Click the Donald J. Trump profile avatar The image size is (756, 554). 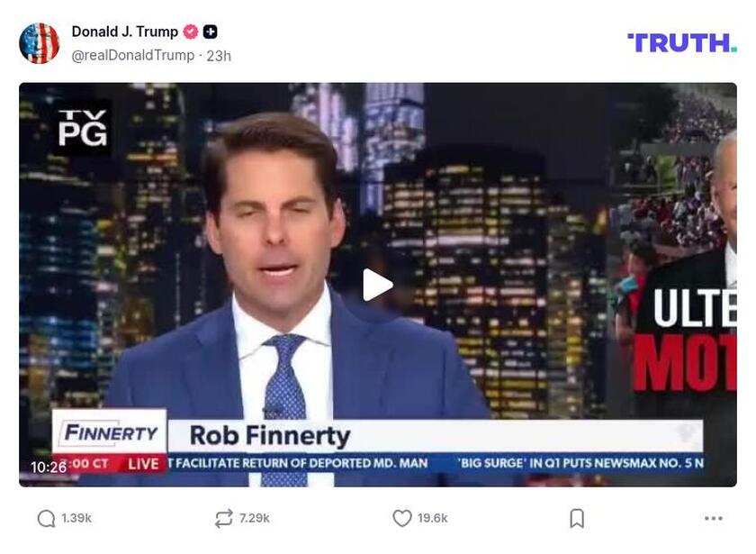coord(39,43)
